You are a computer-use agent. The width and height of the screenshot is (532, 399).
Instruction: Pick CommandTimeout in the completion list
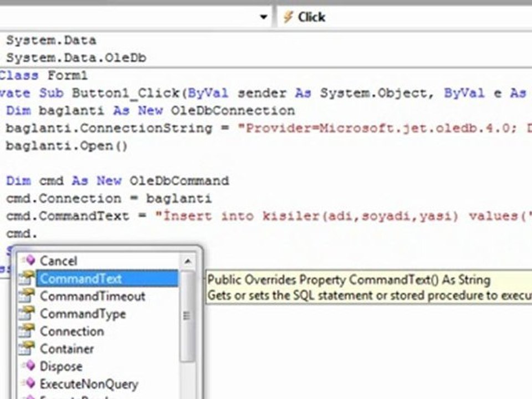(x=93, y=296)
